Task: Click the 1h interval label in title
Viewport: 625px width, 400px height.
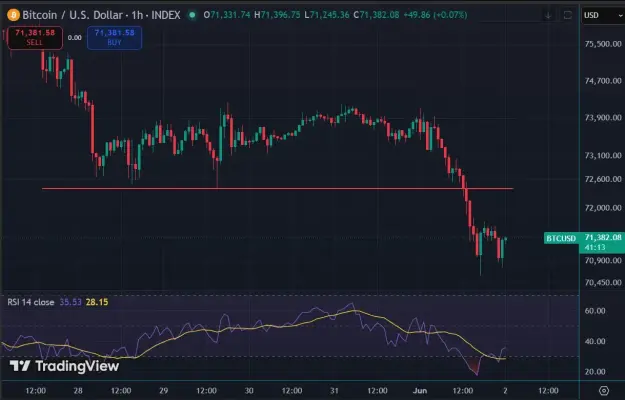Action: click(137, 16)
